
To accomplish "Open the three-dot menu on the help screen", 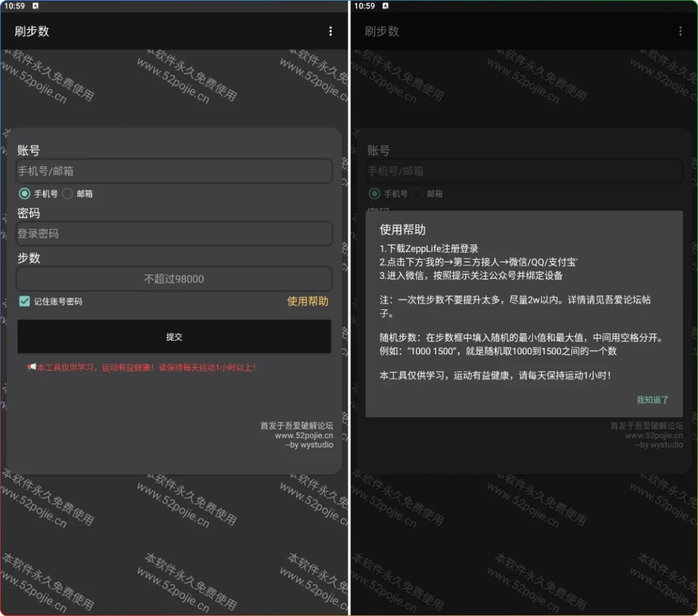I will coord(680,31).
